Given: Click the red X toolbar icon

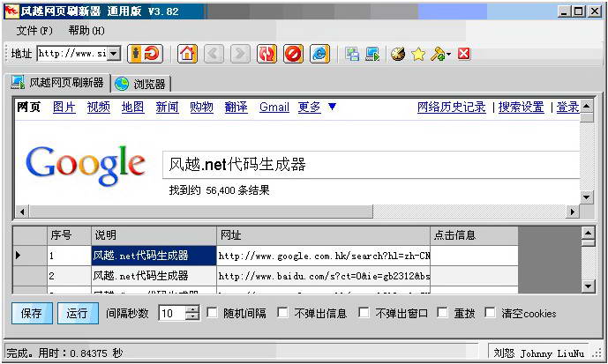Looking at the screenshot, I should [464, 54].
